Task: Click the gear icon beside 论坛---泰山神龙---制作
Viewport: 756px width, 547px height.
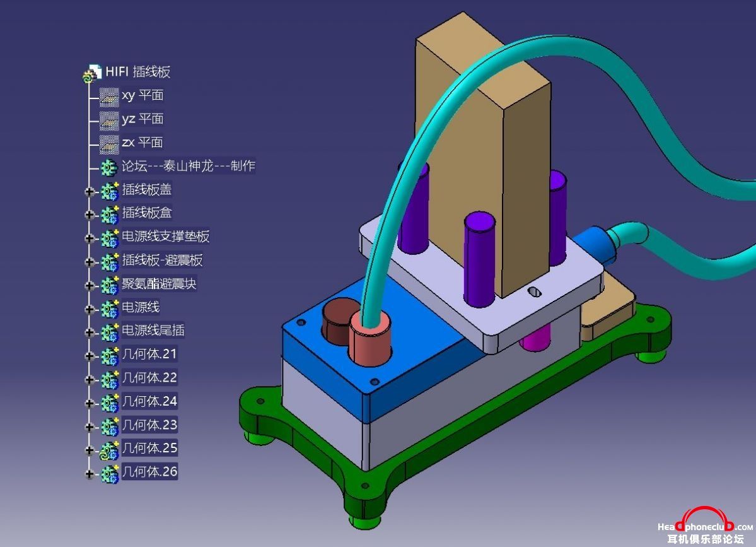Action: (x=109, y=167)
